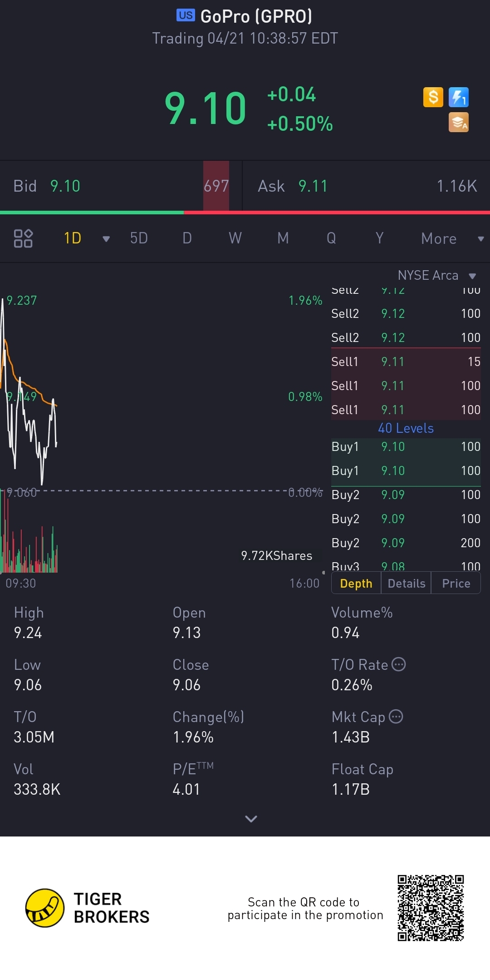Screen dimensions: 490x980
Task: Tap the T/O value 3.05M
Action: [x=34, y=737]
